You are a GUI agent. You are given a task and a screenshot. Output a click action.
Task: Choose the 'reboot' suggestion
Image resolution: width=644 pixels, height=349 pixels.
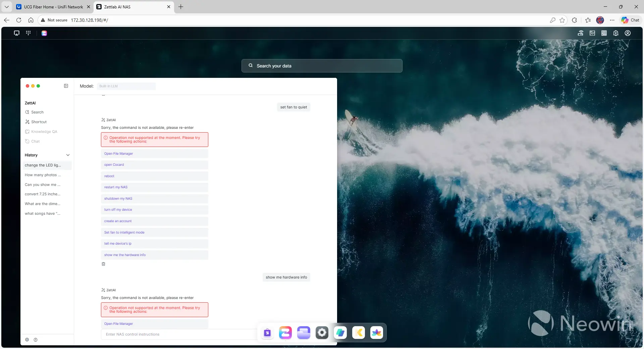pyautogui.click(x=155, y=176)
